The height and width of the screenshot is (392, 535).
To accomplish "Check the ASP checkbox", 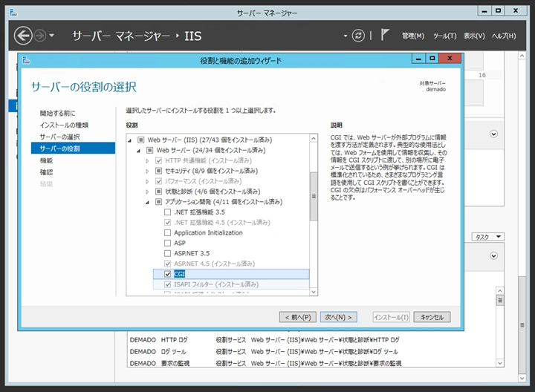I will click(167, 243).
